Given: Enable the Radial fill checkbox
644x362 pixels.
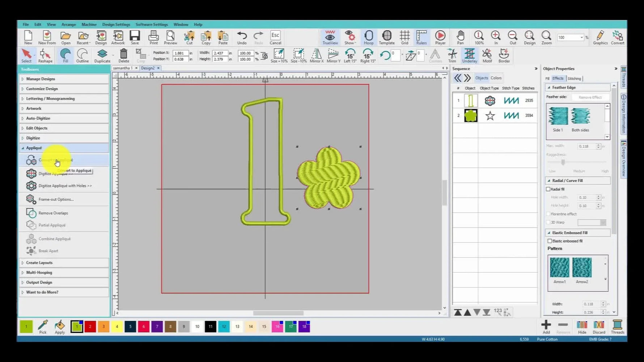Looking at the screenshot, I should pos(548,189).
